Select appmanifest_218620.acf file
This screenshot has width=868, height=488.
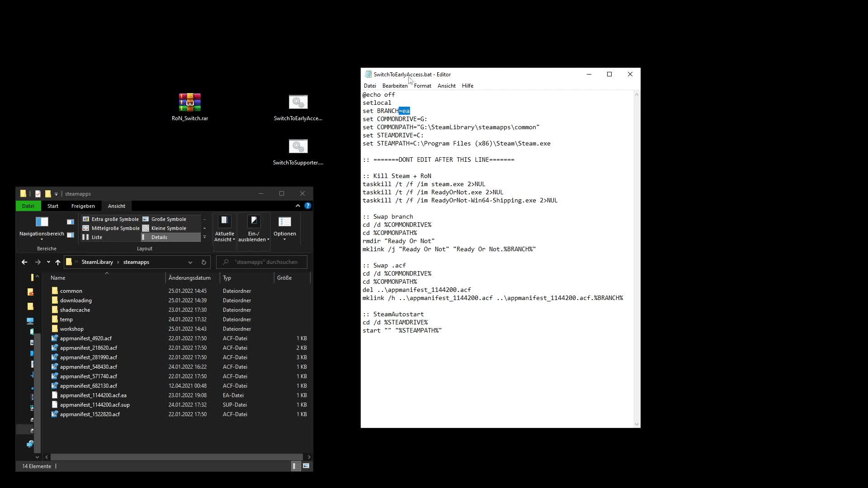click(179, 348)
